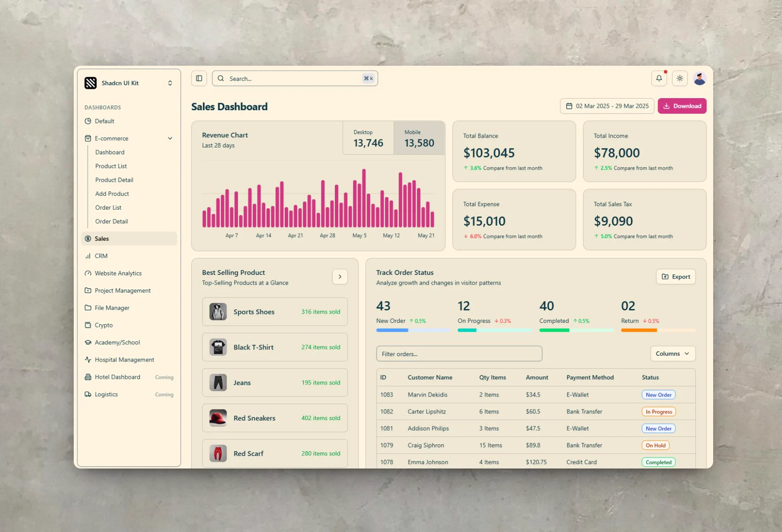Click the Hospital Management pulse icon
This screenshot has height=532, width=782.
pos(88,360)
